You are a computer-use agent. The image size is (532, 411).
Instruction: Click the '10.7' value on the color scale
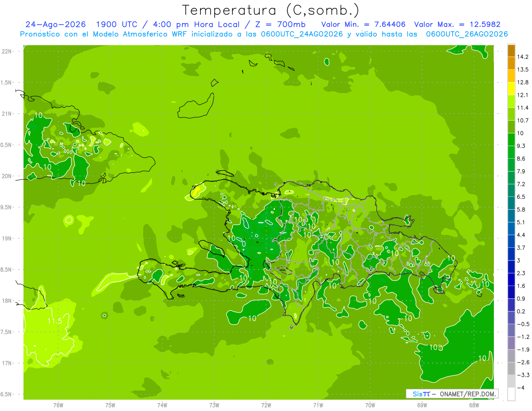523,121
